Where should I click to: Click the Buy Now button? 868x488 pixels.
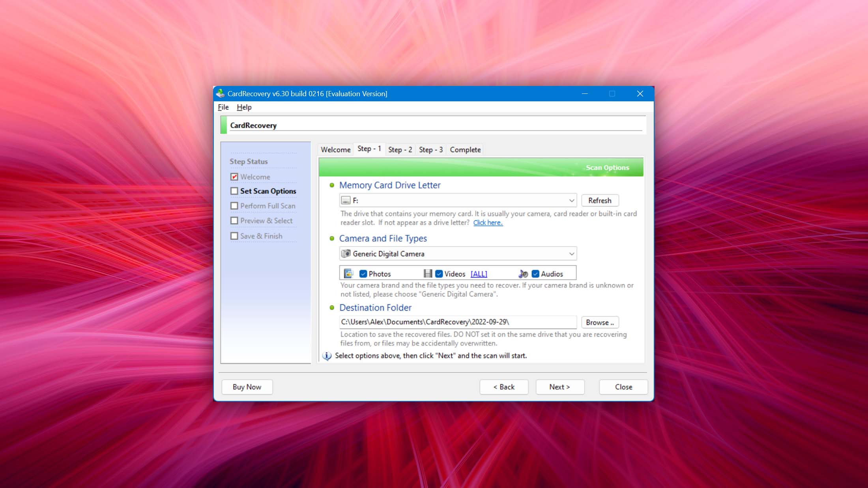pos(247,387)
